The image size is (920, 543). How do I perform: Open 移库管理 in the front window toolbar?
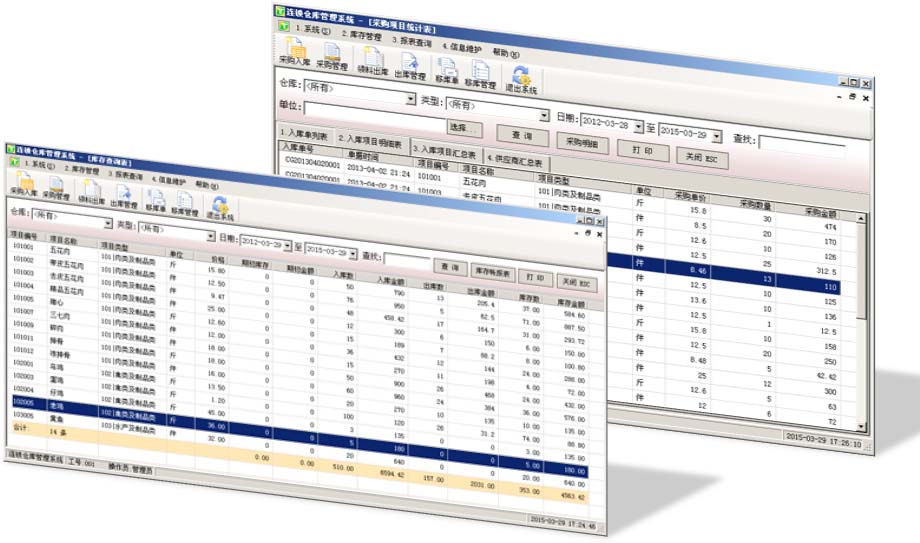click(x=185, y=204)
